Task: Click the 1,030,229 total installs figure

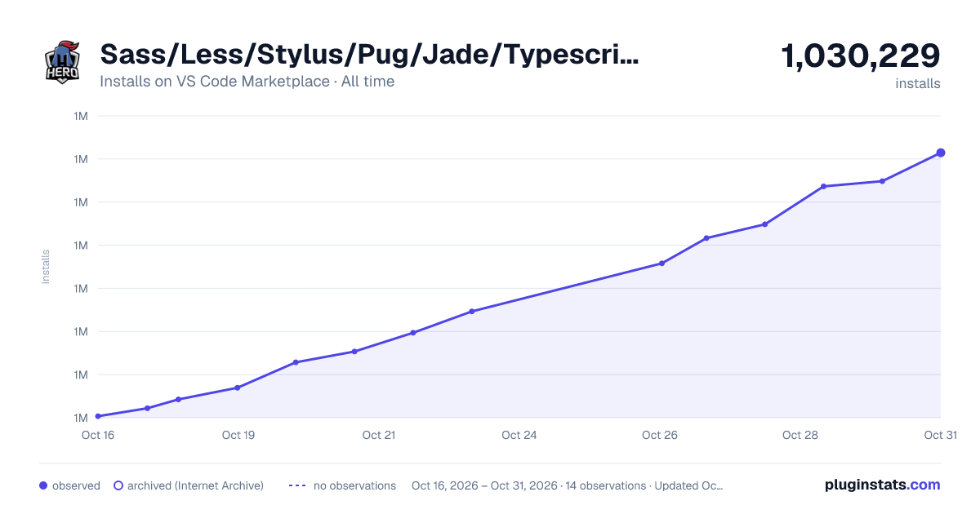Action: [861, 56]
